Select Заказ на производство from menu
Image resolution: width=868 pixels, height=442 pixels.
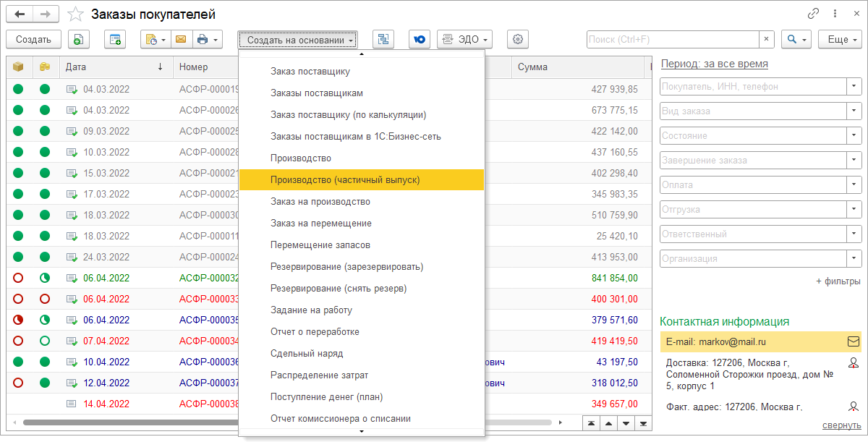[320, 202]
